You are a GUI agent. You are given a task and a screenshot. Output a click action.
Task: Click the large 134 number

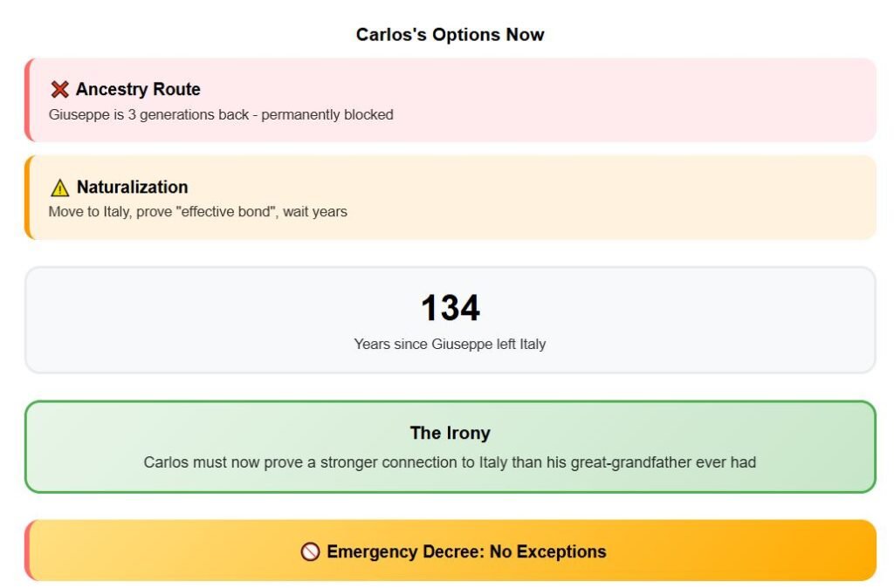click(x=450, y=308)
